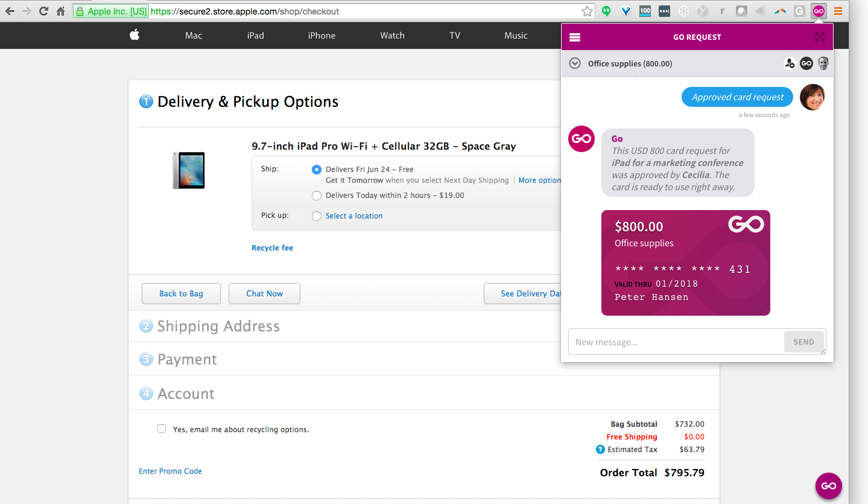
Task: Open the grey rounded-square extension icon
Action: 741,11
